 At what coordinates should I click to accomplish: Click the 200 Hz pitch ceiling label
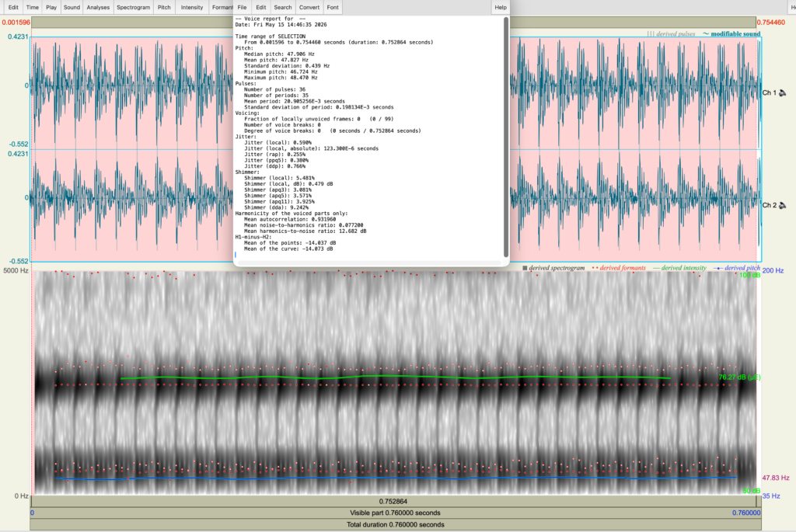[x=773, y=270]
